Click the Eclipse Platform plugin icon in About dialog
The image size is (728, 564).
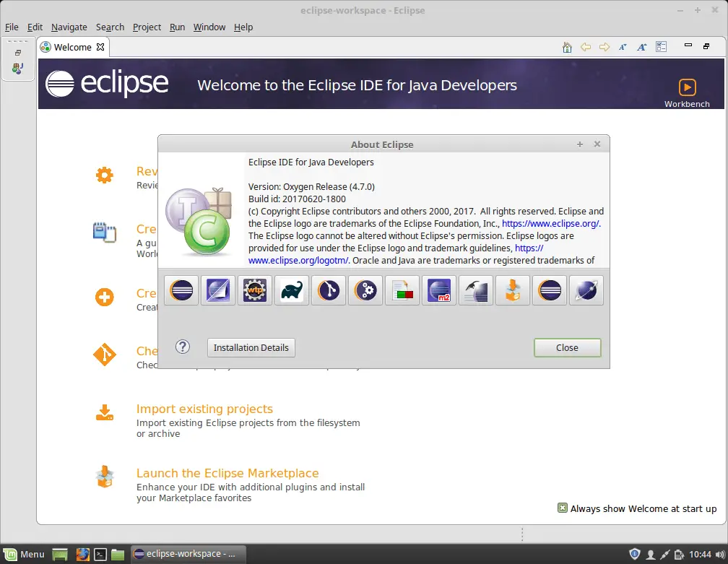pyautogui.click(x=181, y=290)
